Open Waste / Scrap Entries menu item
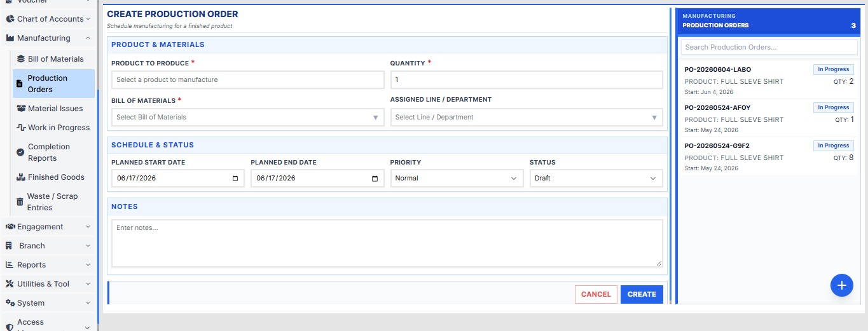 53,202
